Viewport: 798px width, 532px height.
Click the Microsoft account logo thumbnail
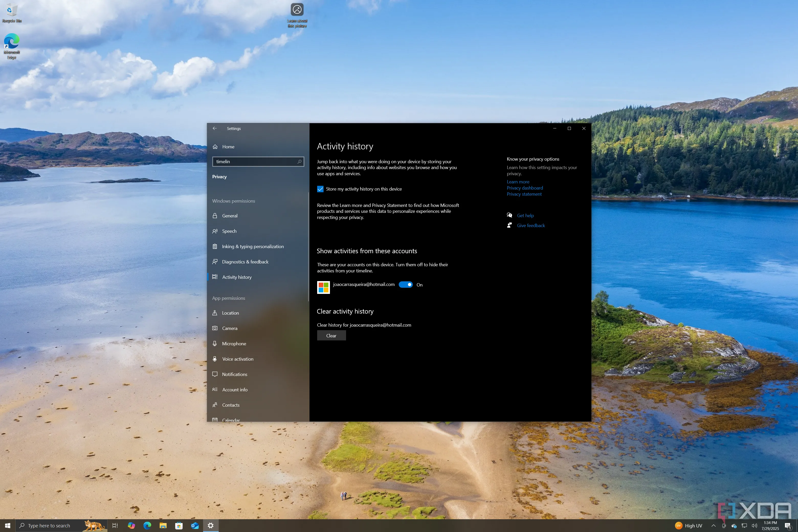pos(323,287)
